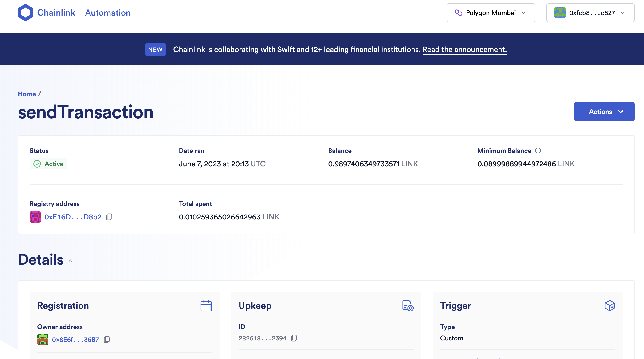Copy the registry address
This screenshot has height=359, width=644.
pos(109,217)
